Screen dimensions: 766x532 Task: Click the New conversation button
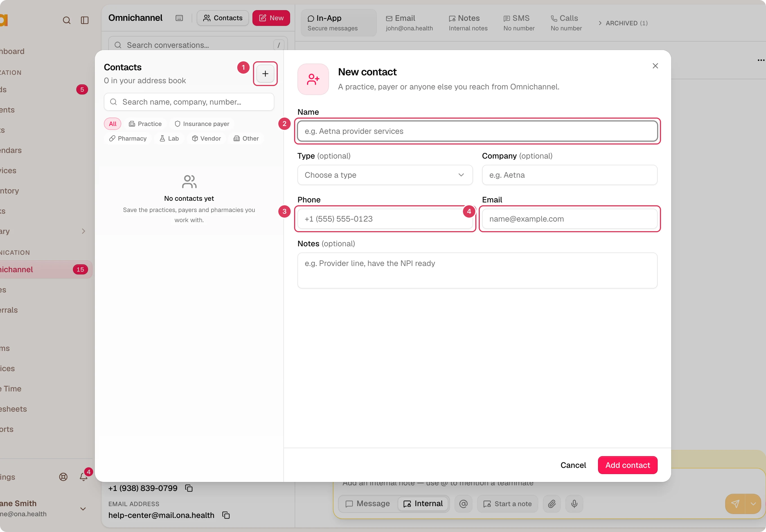271,18
